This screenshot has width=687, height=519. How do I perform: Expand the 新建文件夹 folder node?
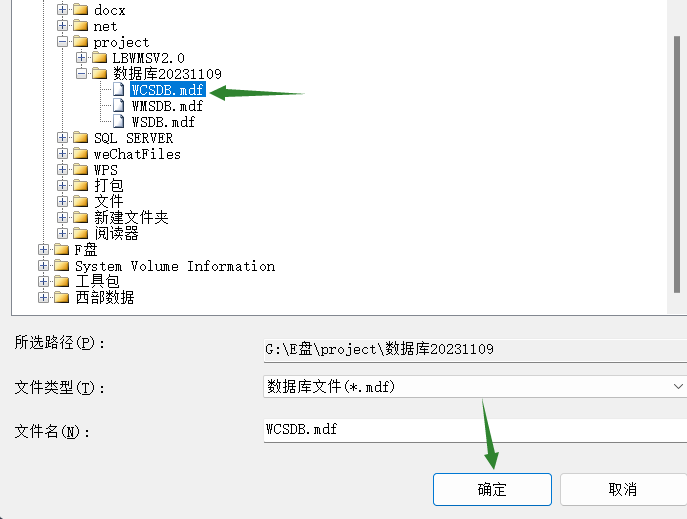click(x=62, y=217)
